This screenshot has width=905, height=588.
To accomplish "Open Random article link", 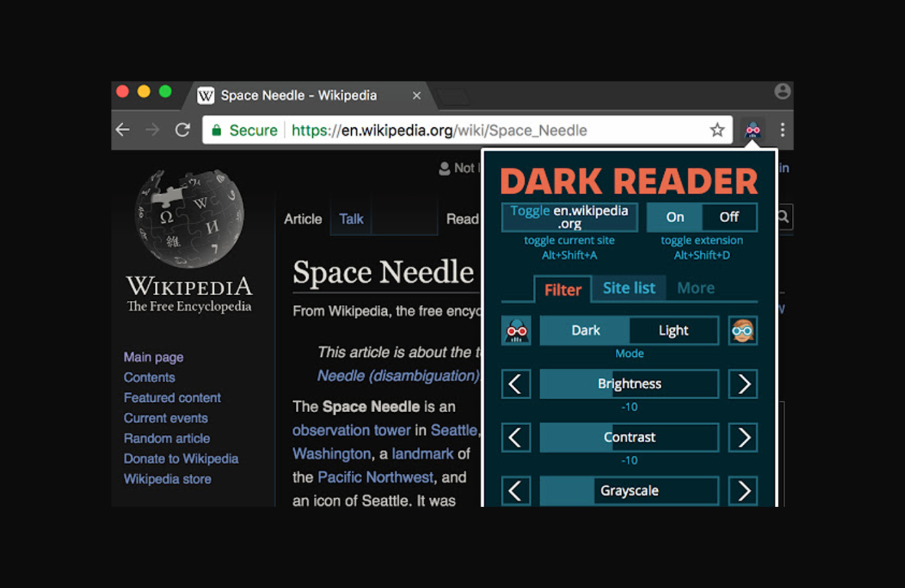I will tap(167, 438).
